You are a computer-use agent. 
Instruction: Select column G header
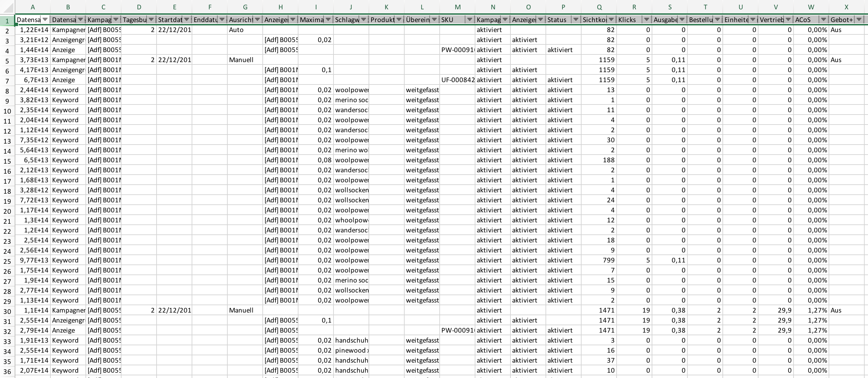[245, 7]
